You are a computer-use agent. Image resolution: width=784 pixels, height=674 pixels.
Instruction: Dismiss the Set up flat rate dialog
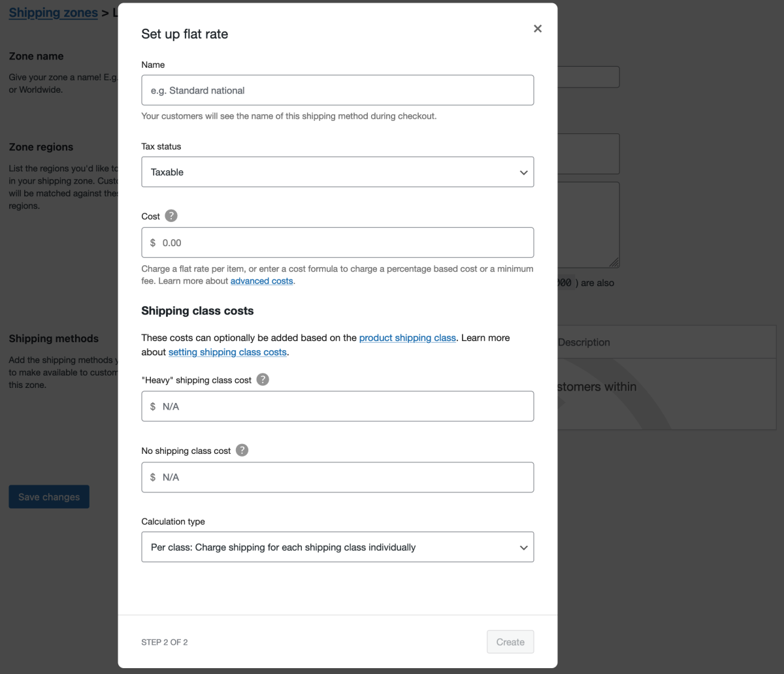click(x=537, y=28)
